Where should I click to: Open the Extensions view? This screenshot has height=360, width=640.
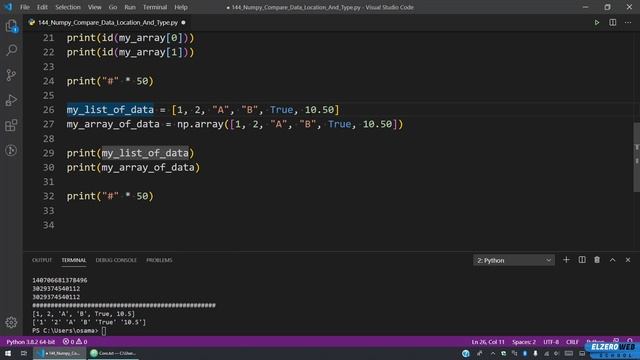coord(11,125)
